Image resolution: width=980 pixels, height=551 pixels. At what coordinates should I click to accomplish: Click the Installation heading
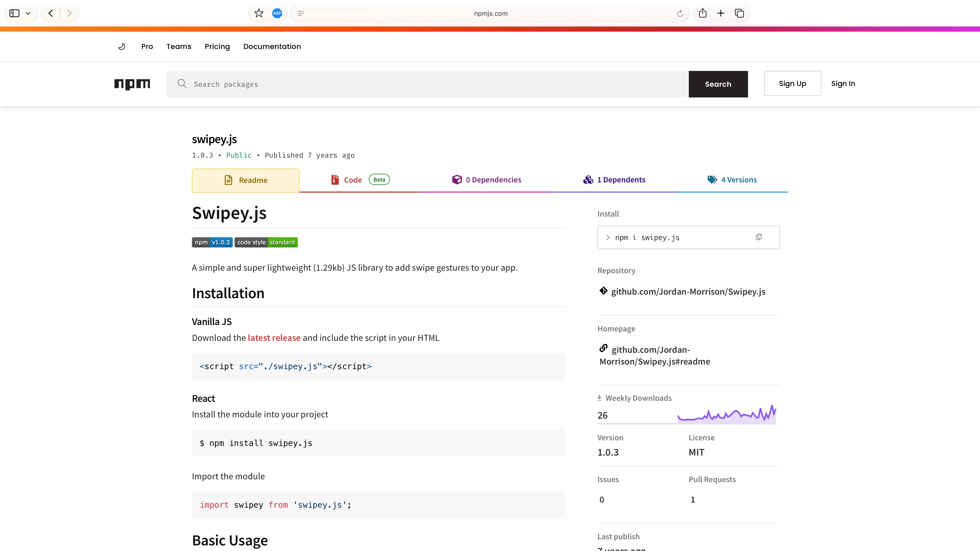228,293
